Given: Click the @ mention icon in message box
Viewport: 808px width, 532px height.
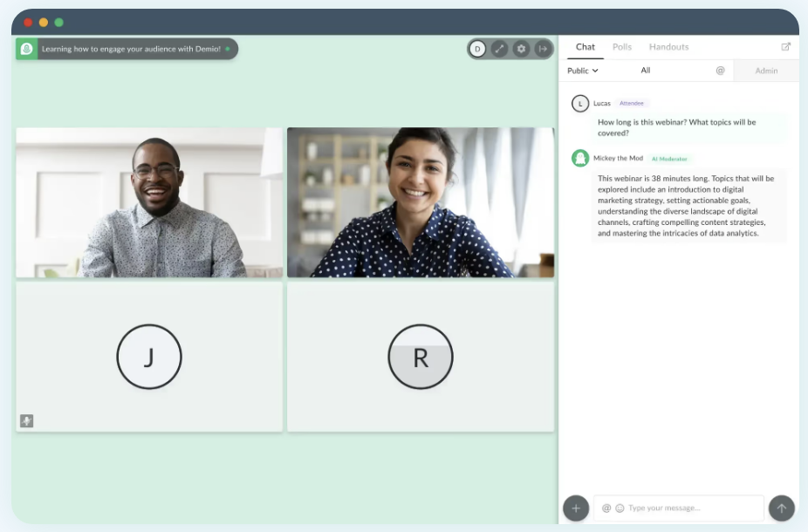Looking at the screenshot, I should coord(606,508).
